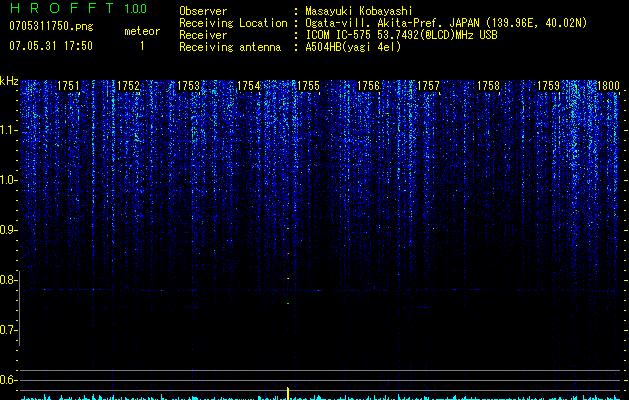Click the A504HB(yagi 4el) antenna value
The image size is (629, 400).
(353, 47)
